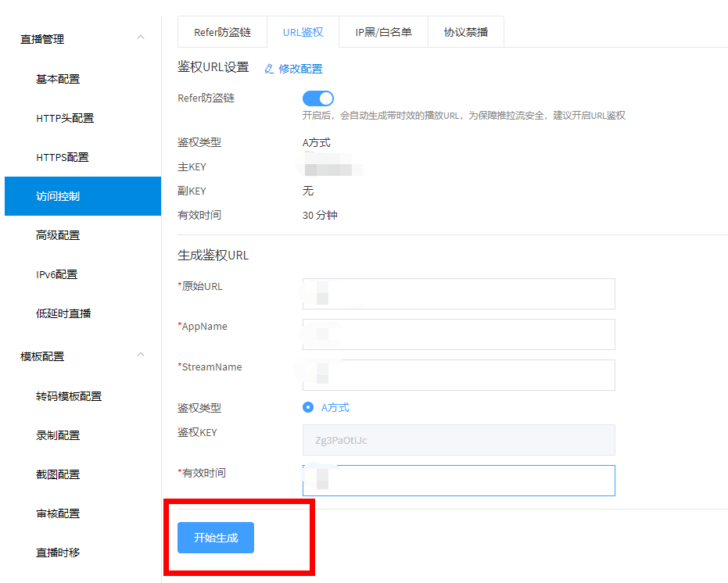Switch to the Refer防盗链 tab
Viewport: 728px width, 583px height.
point(222,33)
